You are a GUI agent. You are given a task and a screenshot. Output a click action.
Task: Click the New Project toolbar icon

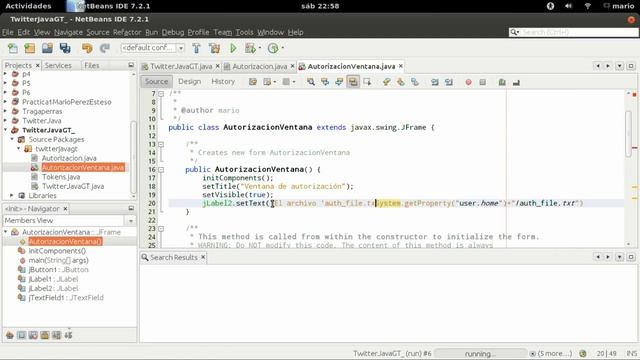click(30, 48)
